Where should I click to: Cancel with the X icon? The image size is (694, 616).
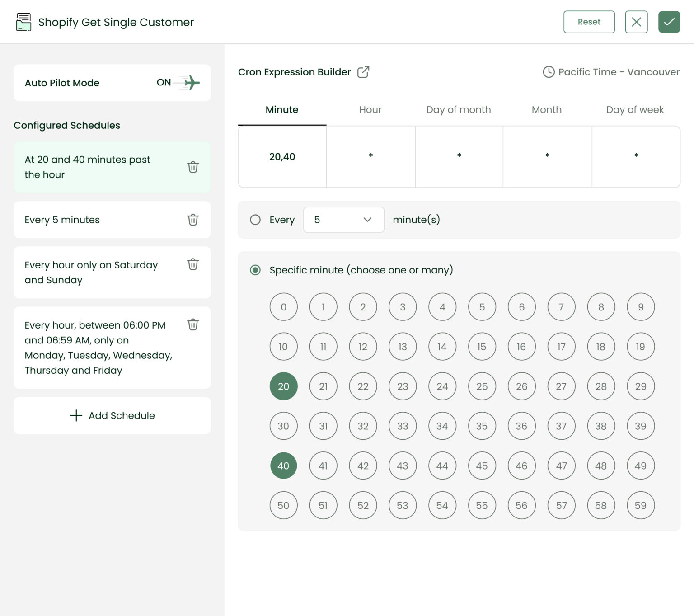[636, 21]
